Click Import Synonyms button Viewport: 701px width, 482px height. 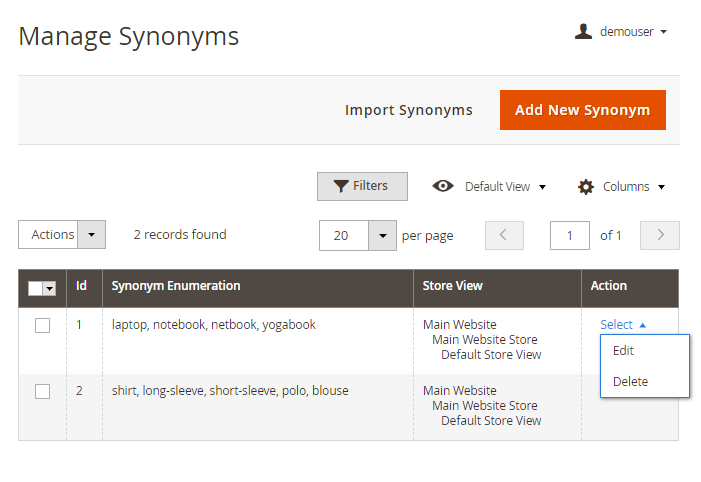[408, 110]
